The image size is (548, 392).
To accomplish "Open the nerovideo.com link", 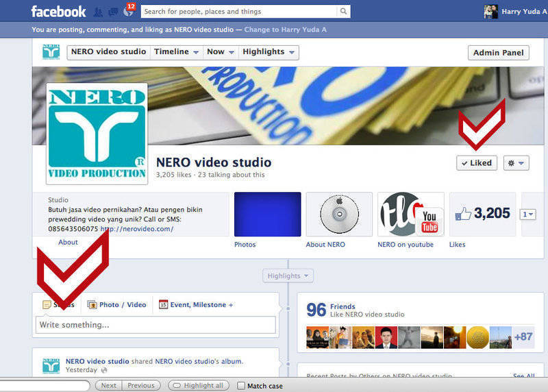I will [x=137, y=229].
